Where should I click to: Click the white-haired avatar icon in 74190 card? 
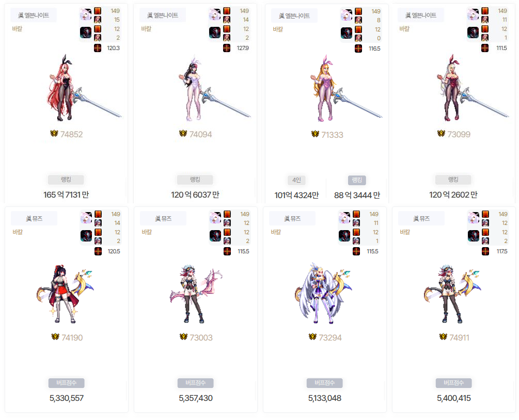[86, 218]
